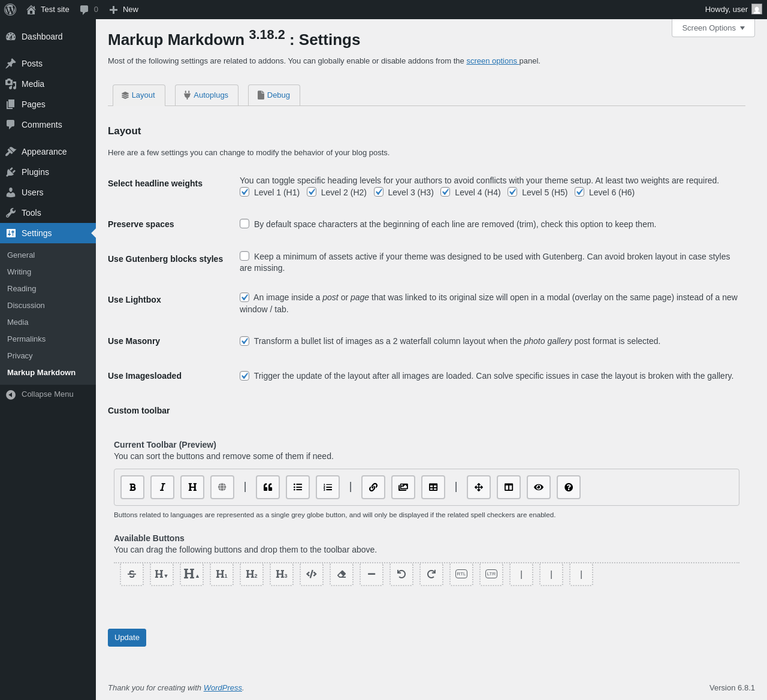This screenshot has height=700, width=767.
Task: Click the Update button
Action: [x=127, y=638]
